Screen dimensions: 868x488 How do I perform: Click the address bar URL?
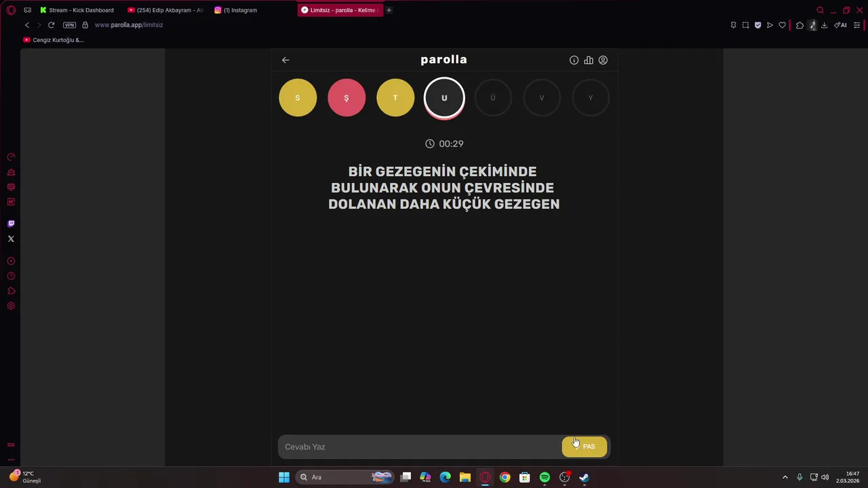(x=129, y=25)
